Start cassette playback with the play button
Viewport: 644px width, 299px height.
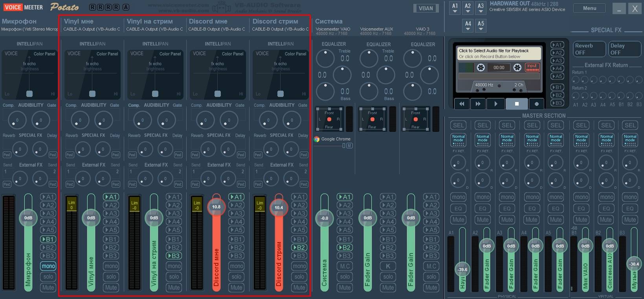[x=496, y=104]
